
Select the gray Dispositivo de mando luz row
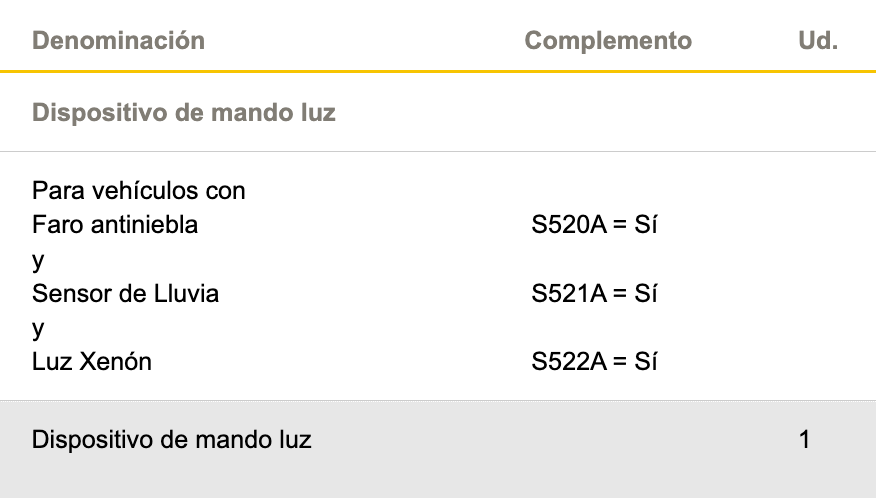pos(438,449)
